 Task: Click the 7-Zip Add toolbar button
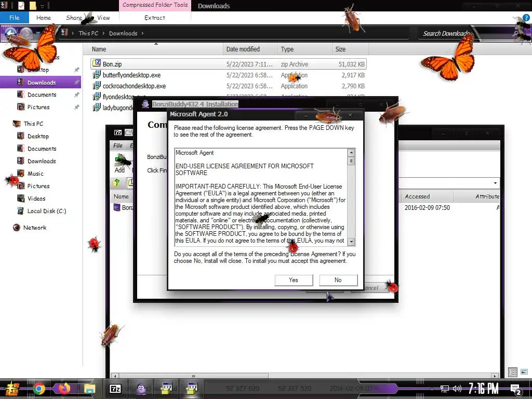point(120,164)
